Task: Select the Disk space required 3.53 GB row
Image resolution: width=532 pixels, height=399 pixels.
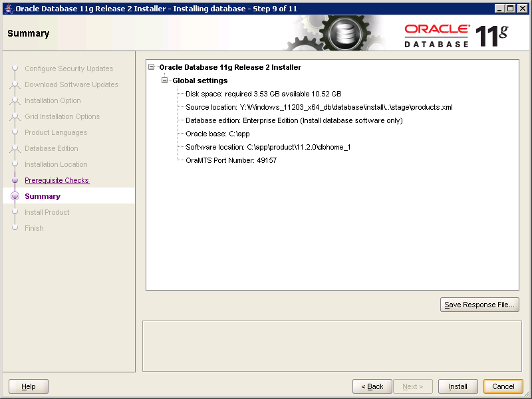Action: [263, 94]
